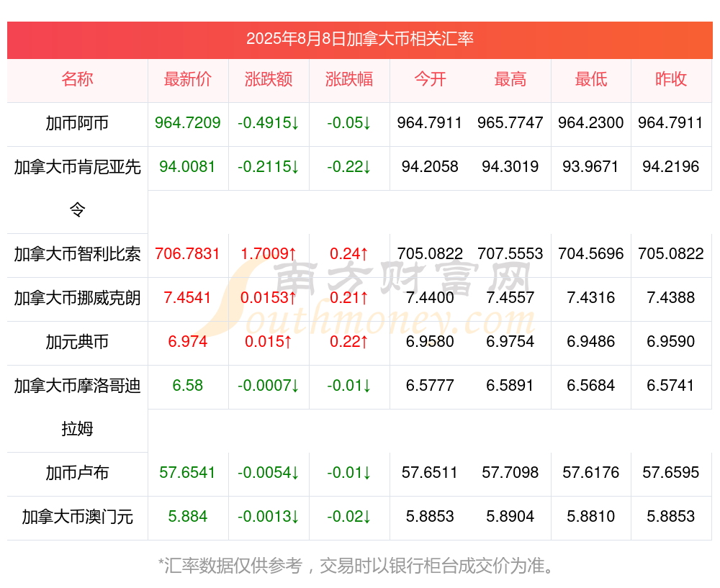Click the 今开 column header
The width and height of the screenshot is (720, 588).
pos(430,79)
